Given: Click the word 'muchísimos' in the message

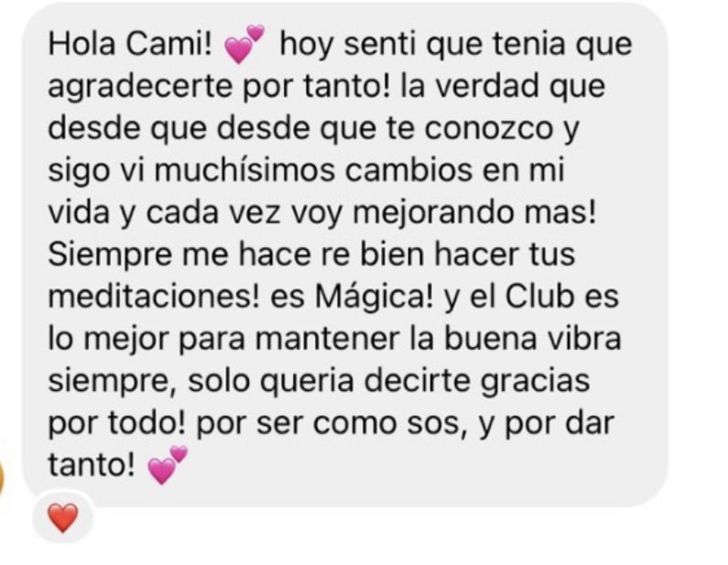Looking at the screenshot, I should coord(244,170).
